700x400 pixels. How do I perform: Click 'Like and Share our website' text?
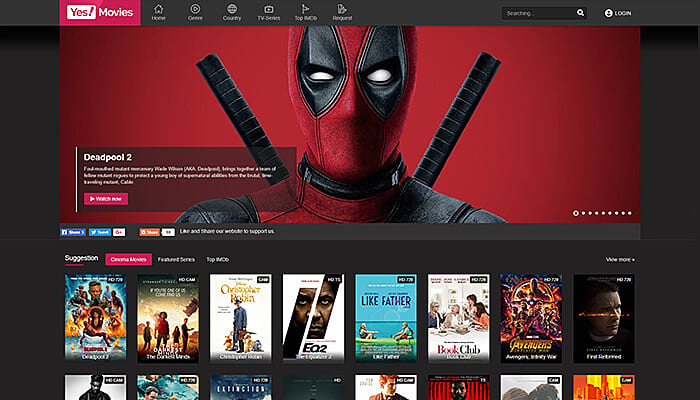tap(227, 231)
